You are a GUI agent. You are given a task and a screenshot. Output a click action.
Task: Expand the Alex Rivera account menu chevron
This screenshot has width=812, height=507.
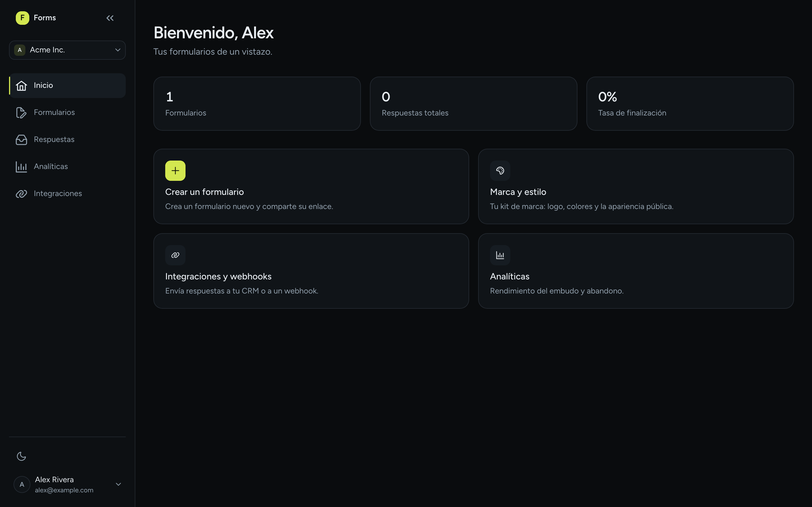pyautogui.click(x=118, y=484)
